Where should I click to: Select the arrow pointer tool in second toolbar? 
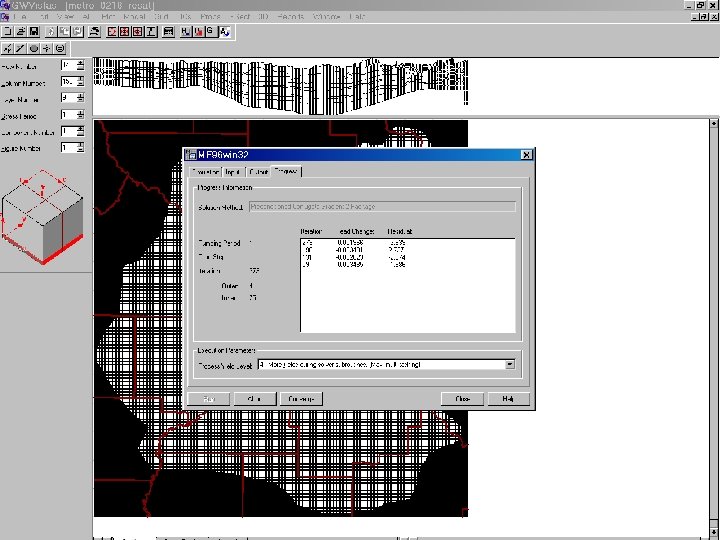(x=8, y=48)
